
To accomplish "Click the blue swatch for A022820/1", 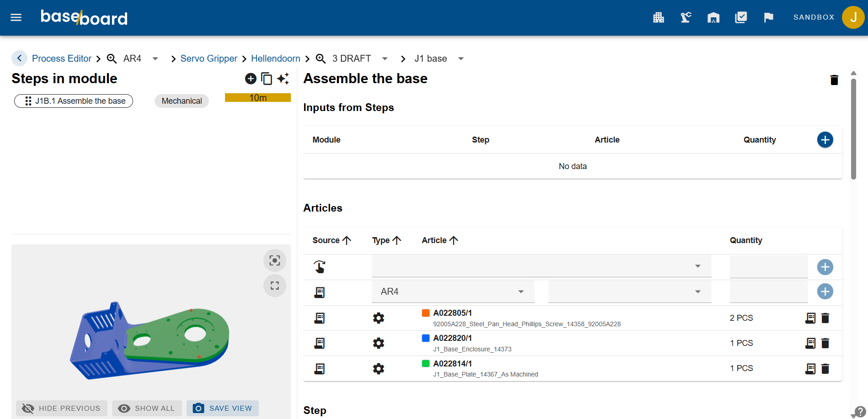I will point(426,338).
